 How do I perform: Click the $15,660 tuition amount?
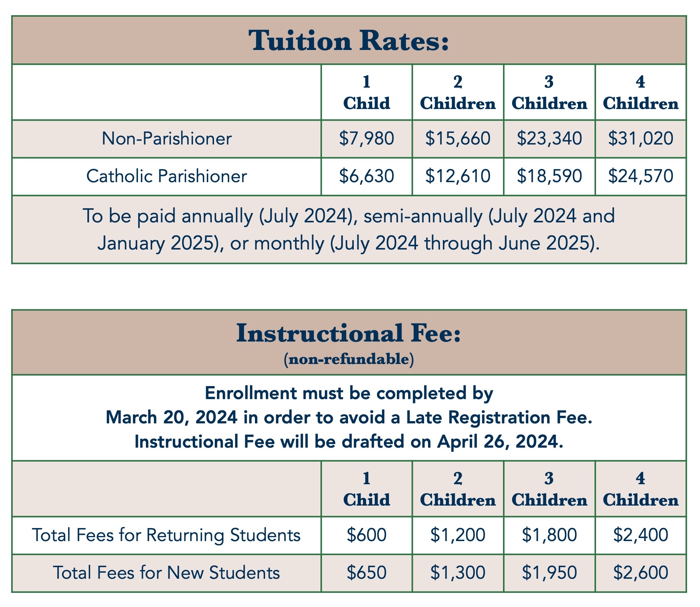coord(458,139)
